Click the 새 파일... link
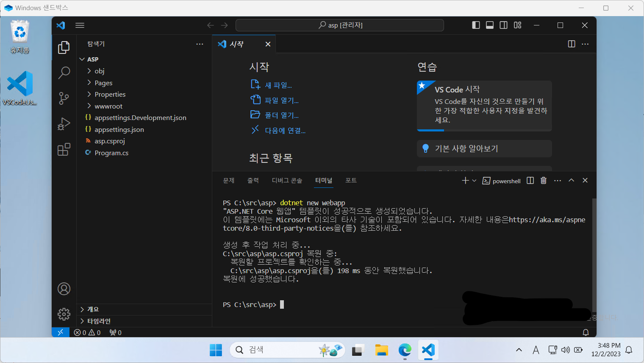 click(278, 85)
